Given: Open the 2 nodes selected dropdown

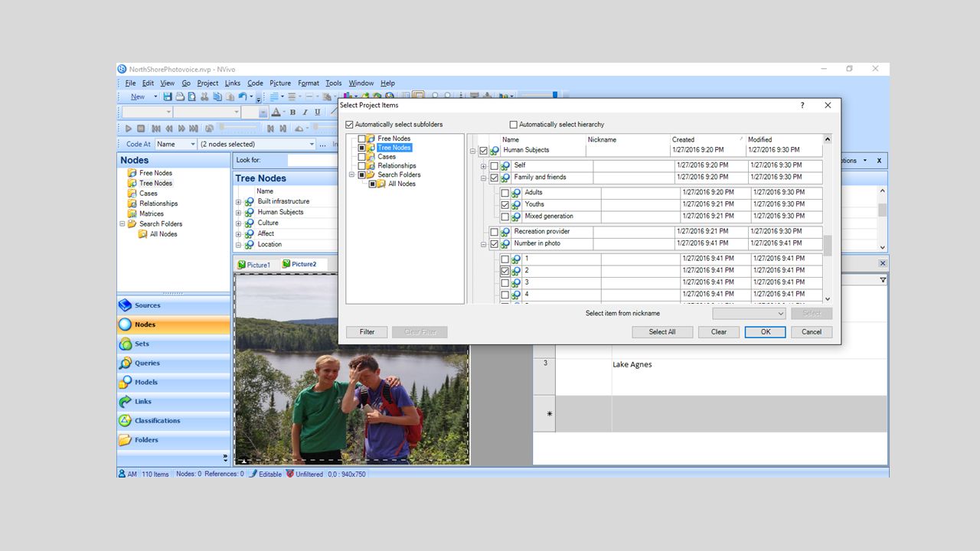Looking at the screenshot, I should tap(256, 144).
